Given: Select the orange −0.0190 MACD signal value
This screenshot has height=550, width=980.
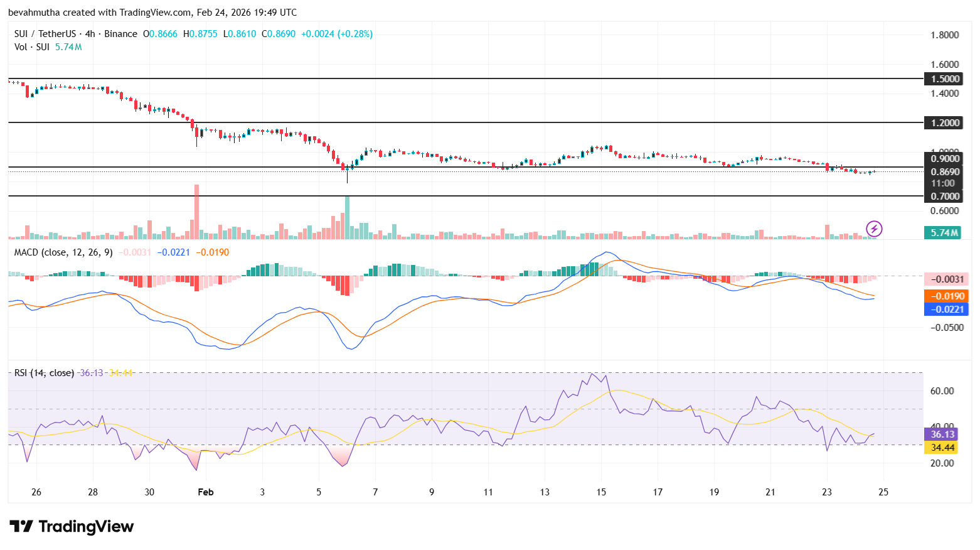Looking at the screenshot, I should [x=949, y=295].
